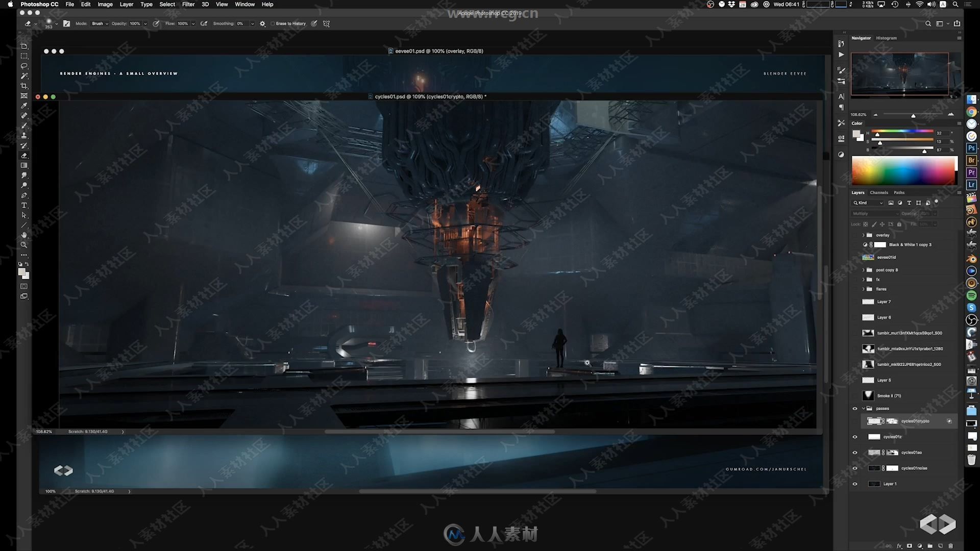
Task: Open the eraser Mode dropdown
Action: [x=100, y=23]
